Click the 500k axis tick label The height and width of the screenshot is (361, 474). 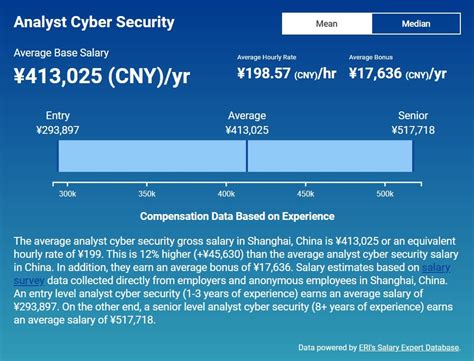(385, 194)
